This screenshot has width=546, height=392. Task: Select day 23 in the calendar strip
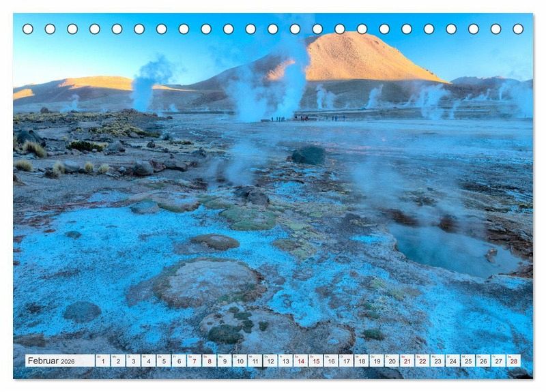coord(437,361)
